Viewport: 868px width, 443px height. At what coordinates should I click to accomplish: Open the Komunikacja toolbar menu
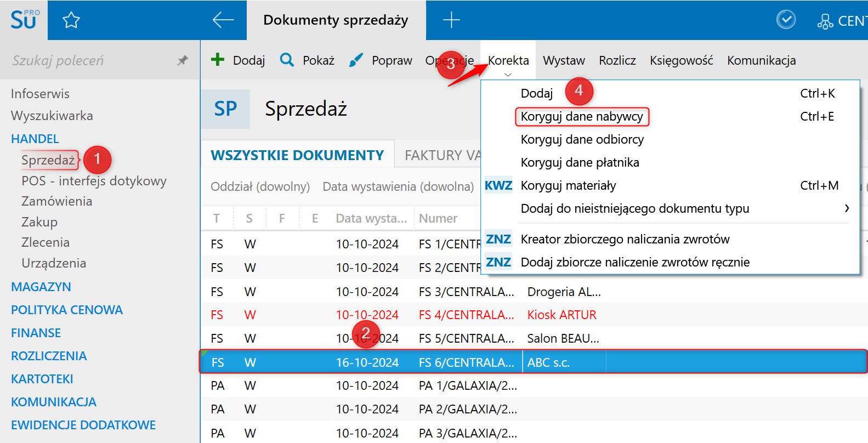point(762,60)
